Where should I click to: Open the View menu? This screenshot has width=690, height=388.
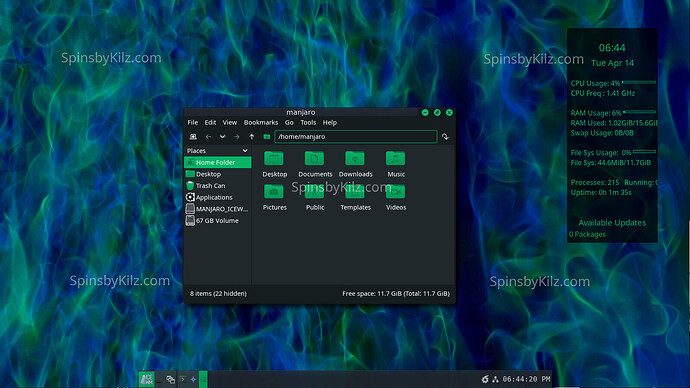pyautogui.click(x=229, y=122)
